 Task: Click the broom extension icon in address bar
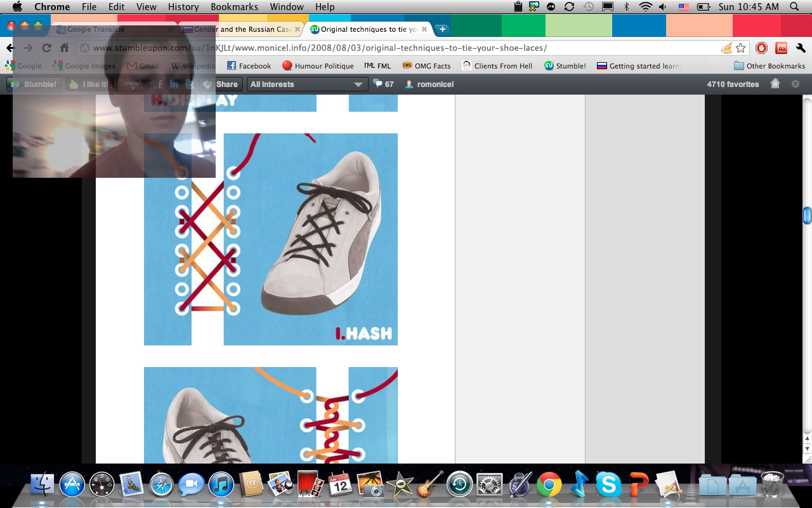pos(726,48)
